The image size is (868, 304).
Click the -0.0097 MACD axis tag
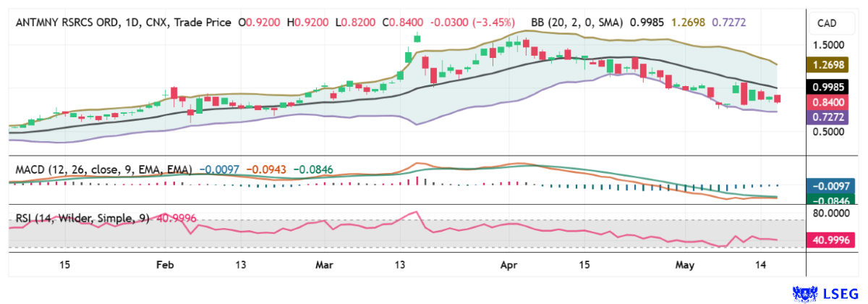(832, 185)
